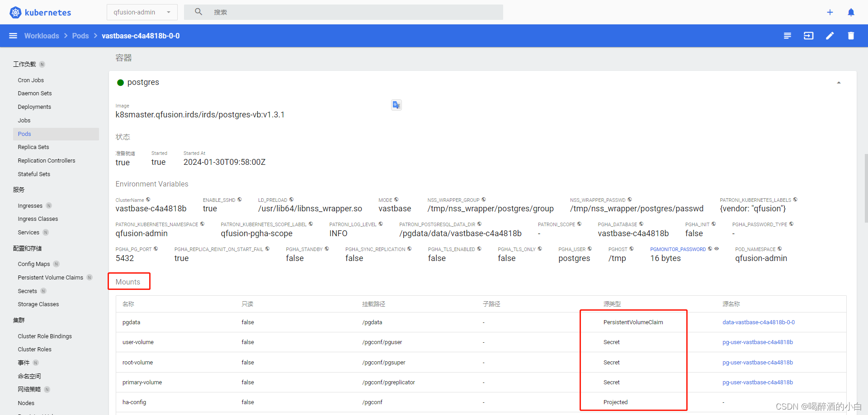Open Secrets in sidebar
Image resolution: width=868 pixels, height=415 pixels.
pyautogui.click(x=27, y=291)
